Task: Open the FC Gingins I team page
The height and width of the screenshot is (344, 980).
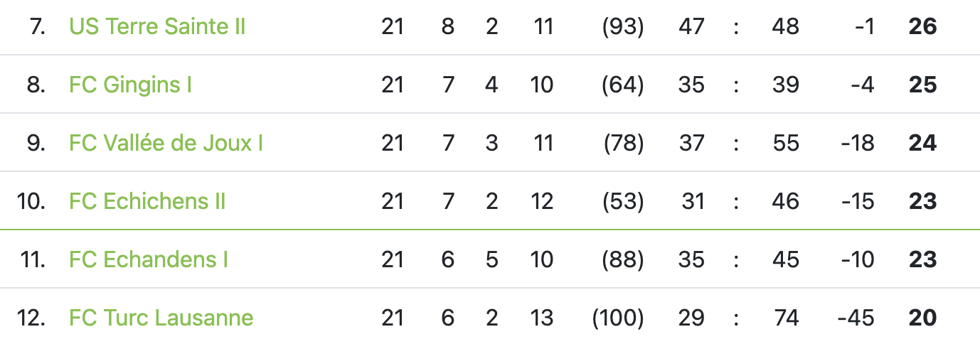Action: pyautogui.click(x=130, y=85)
